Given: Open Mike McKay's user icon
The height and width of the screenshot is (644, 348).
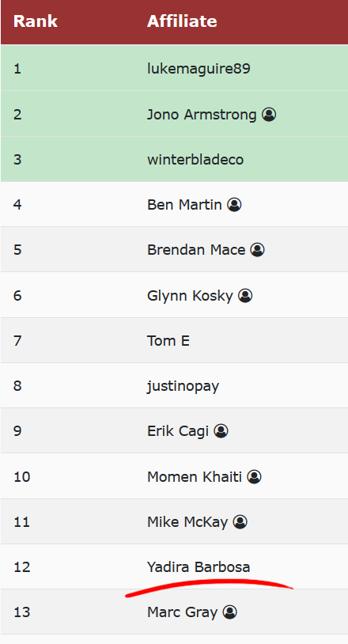Looking at the screenshot, I should point(240,522).
